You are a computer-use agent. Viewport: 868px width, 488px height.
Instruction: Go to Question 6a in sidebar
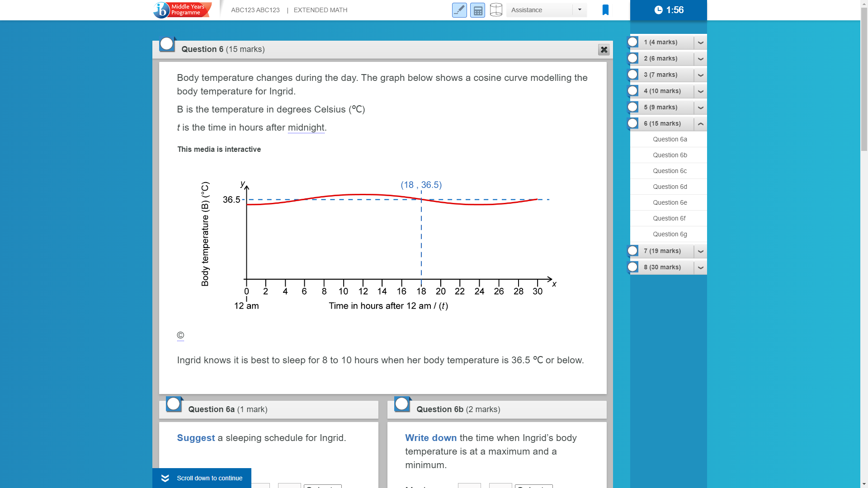(x=669, y=139)
